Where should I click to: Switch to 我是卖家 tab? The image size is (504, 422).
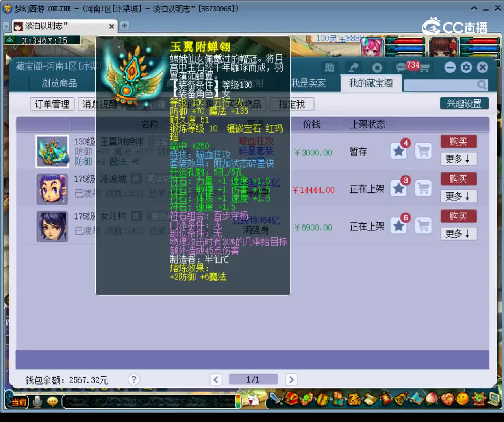308,83
